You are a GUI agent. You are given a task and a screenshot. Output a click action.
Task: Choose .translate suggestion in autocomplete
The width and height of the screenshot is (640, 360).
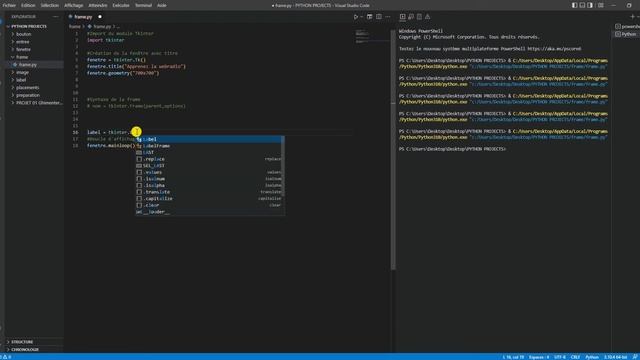208,192
